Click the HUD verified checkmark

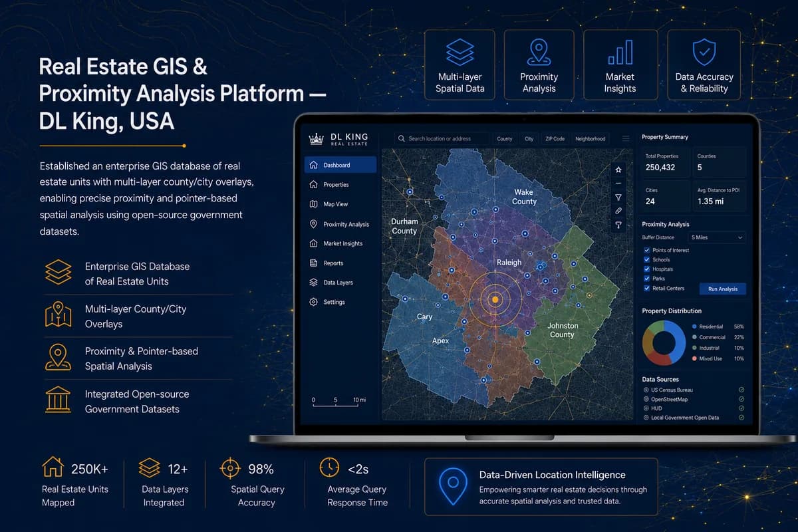click(741, 408)
